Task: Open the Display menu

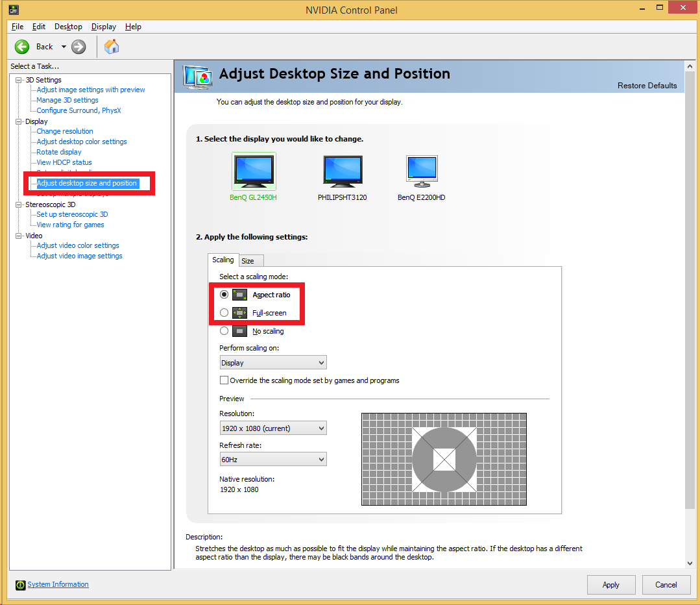Action: point(104,27)
